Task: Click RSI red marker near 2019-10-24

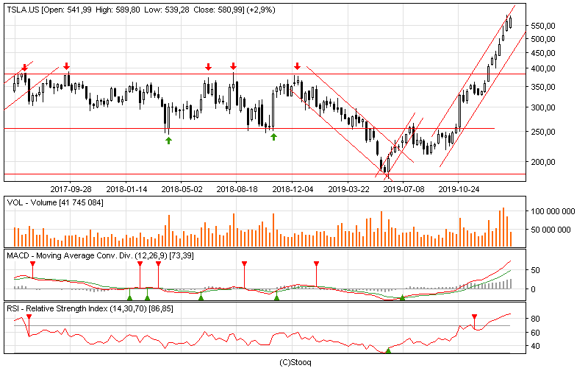Action: coord(474,317)
